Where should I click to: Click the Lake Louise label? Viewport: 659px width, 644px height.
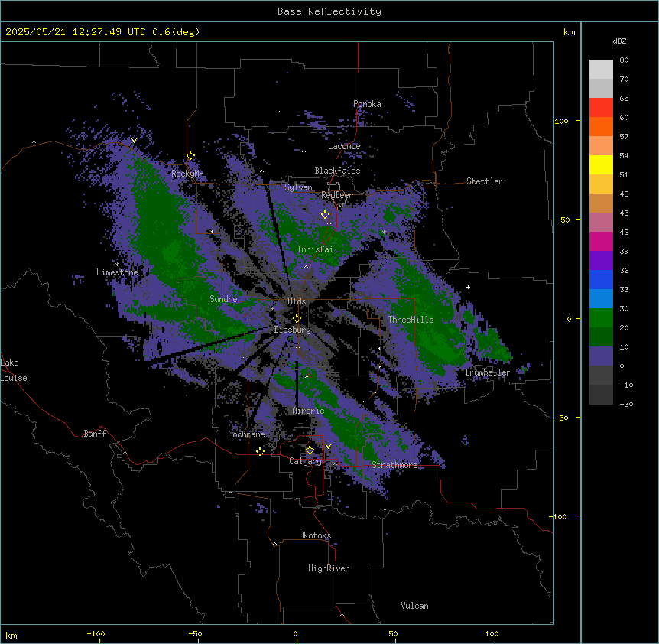(14, 370)
